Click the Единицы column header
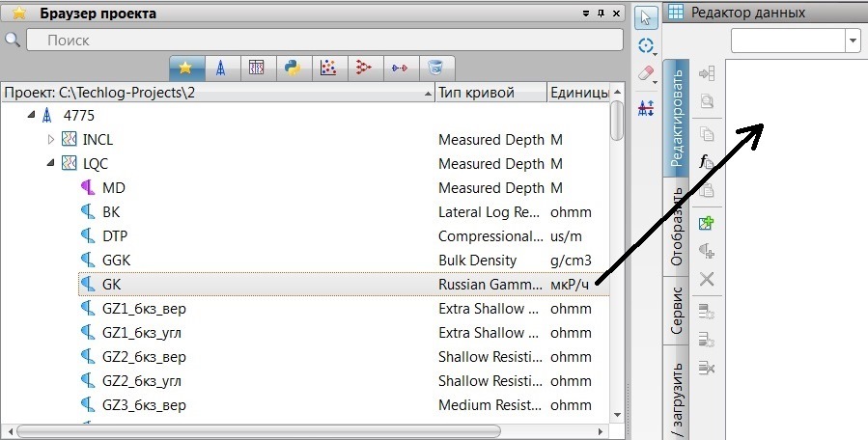 point(578,93)
